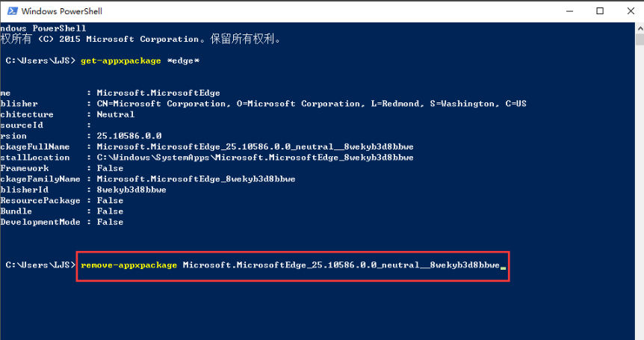The width and height of the screenshot is (644, 340).
Task: Open the PowerShell system menu icon
Action: point(11,11)
